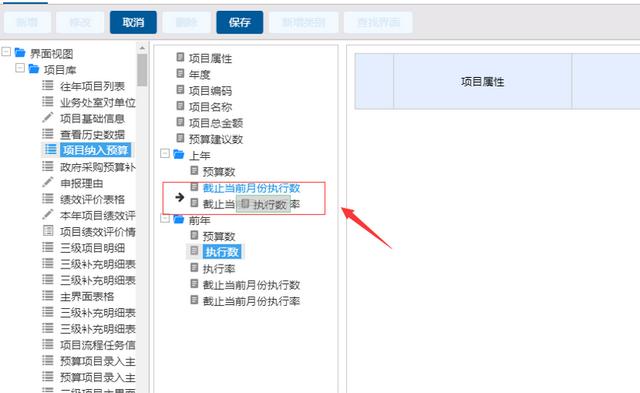Select 年度 field in middle tree
The height and width of the screenshot is (393, 640).
pos(199,75)
